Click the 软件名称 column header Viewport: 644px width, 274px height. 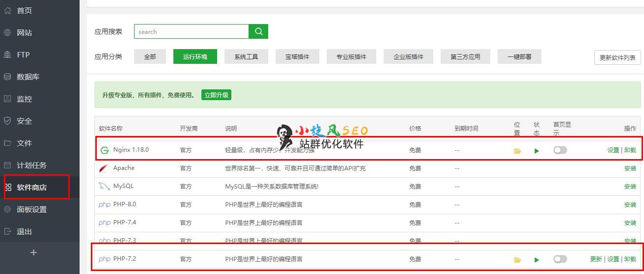tap(111, 129)
